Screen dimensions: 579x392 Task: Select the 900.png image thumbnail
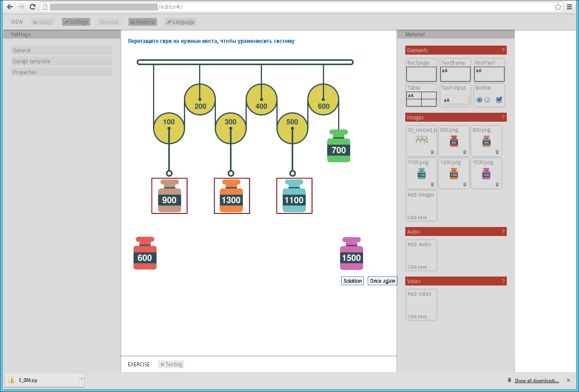point(486,140)
